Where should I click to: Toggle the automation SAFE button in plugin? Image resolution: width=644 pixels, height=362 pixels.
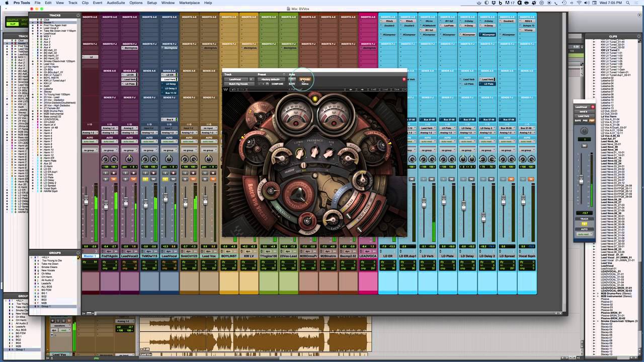[x=292, y=84]
